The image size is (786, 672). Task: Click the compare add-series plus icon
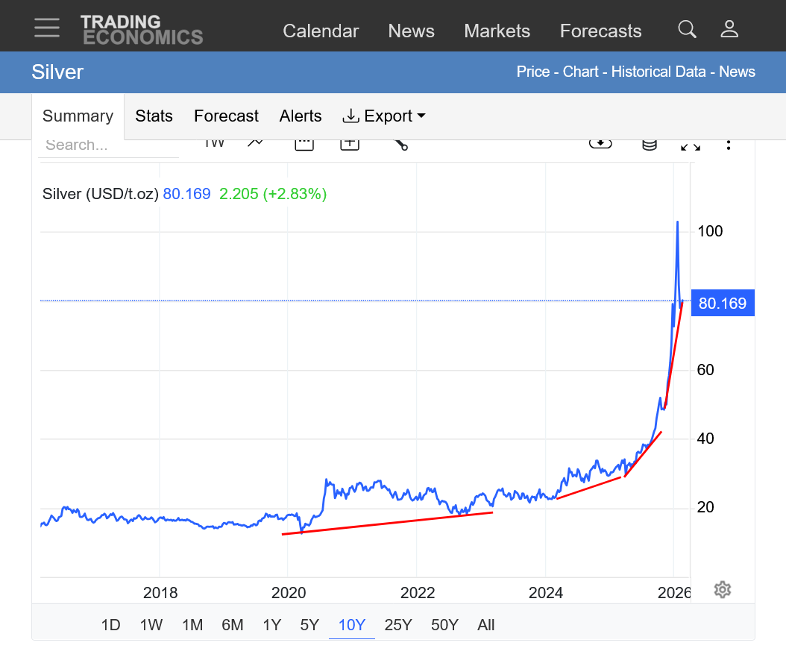(x=350, y=143)
